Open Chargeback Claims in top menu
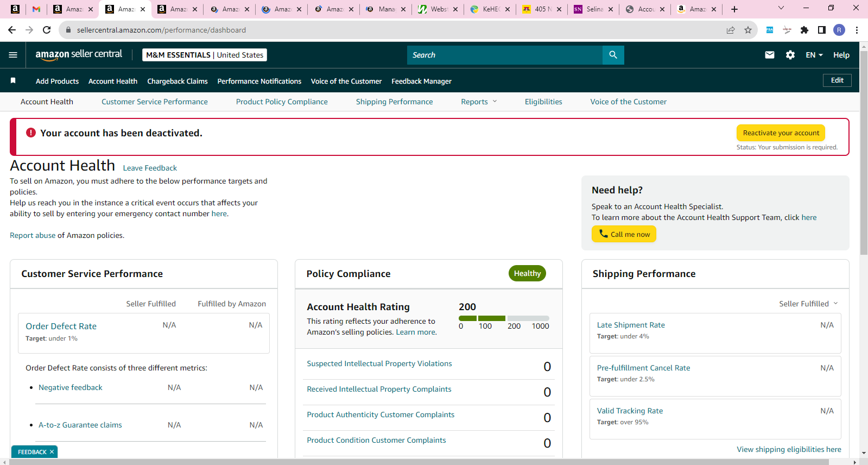This screenshot has height=465, width=868. click(x=178, y=81)
